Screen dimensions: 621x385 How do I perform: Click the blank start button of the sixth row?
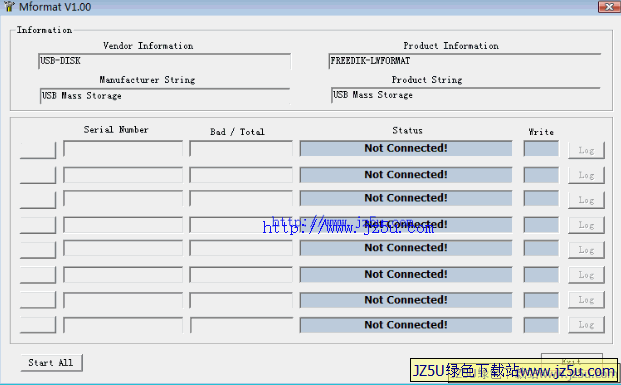pyautogui.click(x=38, y=275)
